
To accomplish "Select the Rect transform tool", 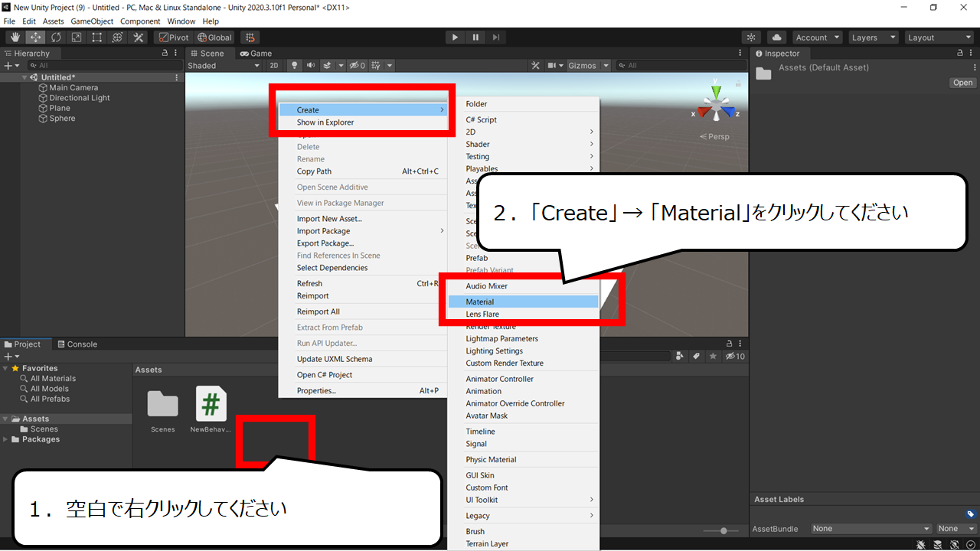I will [97, 37].
